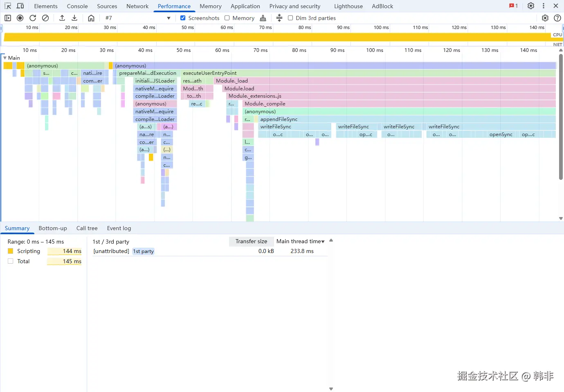
Task: Toggle the Screenshots checkbox
Action: click(x=183, y=18)
